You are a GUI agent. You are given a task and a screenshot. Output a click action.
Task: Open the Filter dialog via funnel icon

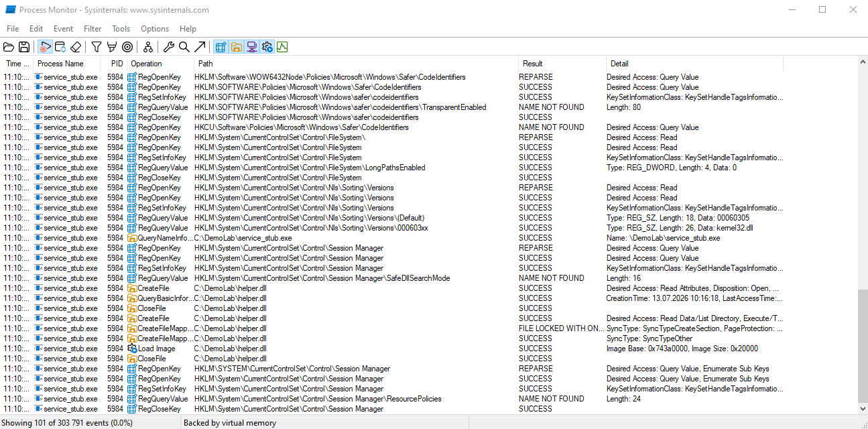(x=97, y=47)
